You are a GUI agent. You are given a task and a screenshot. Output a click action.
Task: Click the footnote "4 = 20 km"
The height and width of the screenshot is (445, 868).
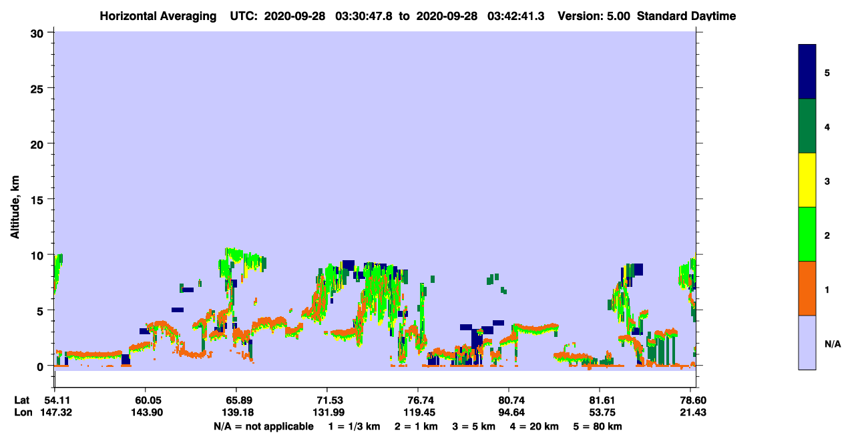point(535,426)
